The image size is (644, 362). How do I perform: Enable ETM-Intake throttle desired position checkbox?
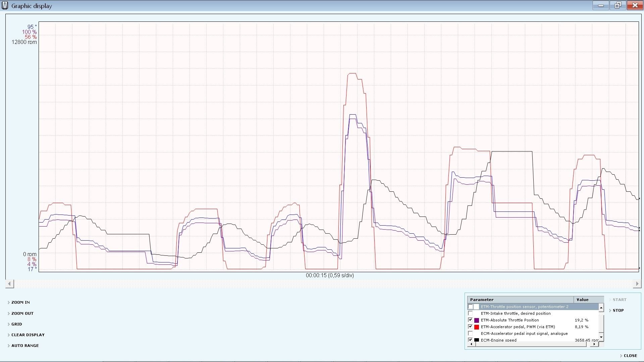pyautogui.click(x=470, y=313)
